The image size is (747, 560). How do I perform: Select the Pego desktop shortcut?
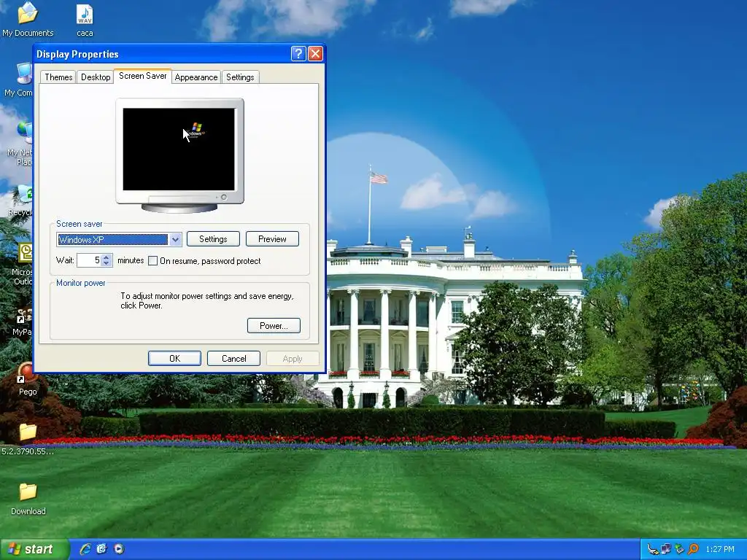[28, 378]
